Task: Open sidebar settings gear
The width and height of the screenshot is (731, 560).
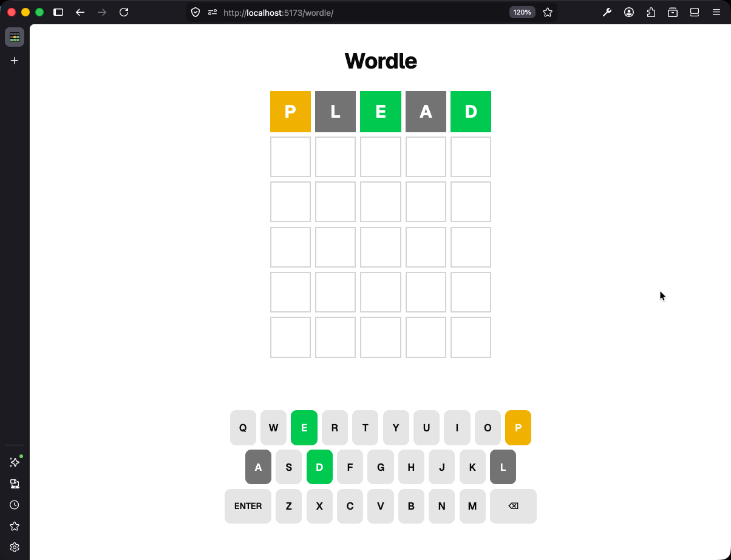Action: (x=15, y=547)
